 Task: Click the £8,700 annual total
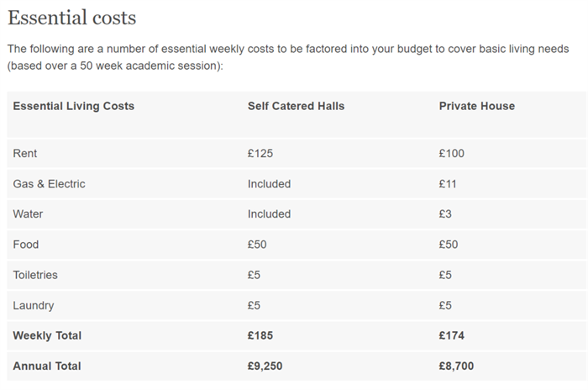click(x=456, y=366)
